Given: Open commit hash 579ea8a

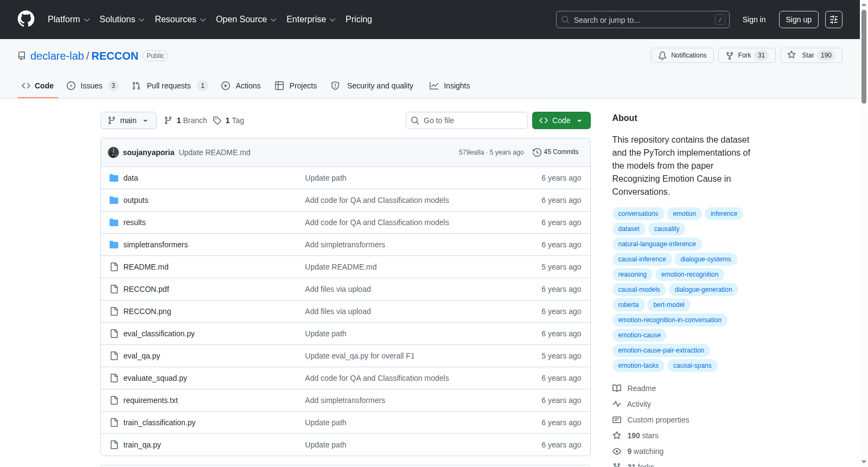Looking at the screenshot, I should [471, 152].
